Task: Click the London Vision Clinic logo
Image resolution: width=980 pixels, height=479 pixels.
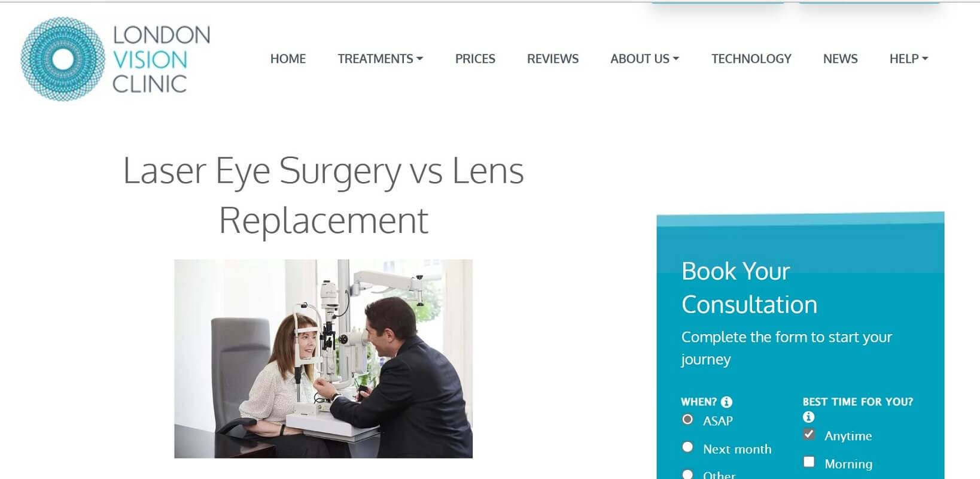Action: [x=115, y=59]
